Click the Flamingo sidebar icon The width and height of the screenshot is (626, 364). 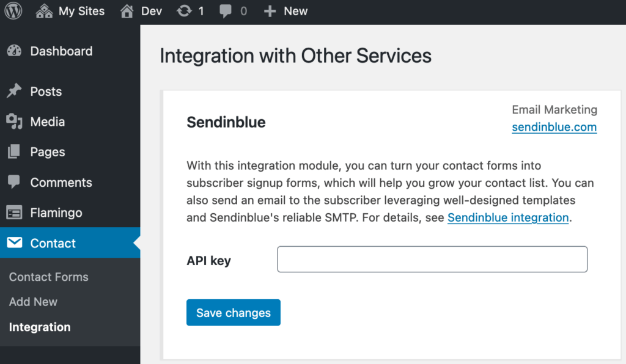[15, 213]
